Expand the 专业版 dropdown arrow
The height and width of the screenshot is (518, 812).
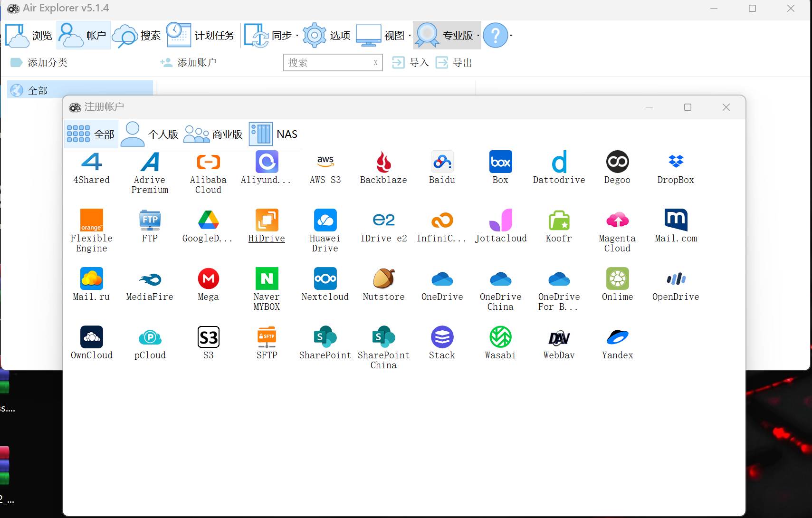pyautogui.click(x=478, y=36)
